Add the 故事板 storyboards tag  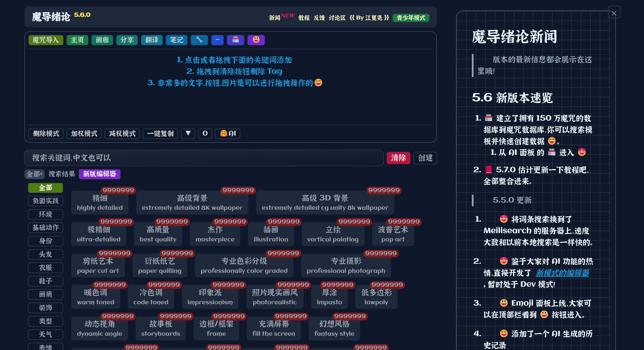(161, 329)
